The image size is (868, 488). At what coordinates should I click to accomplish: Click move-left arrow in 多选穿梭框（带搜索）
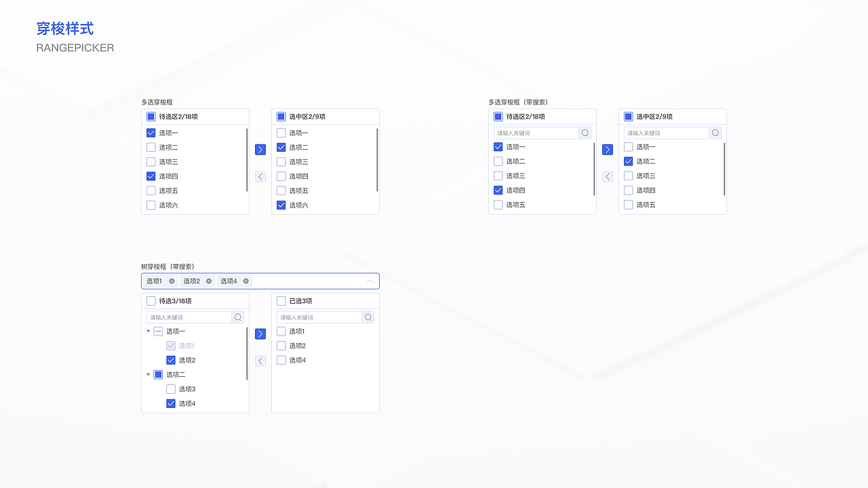pyautogui.click(x=608, y=177)
